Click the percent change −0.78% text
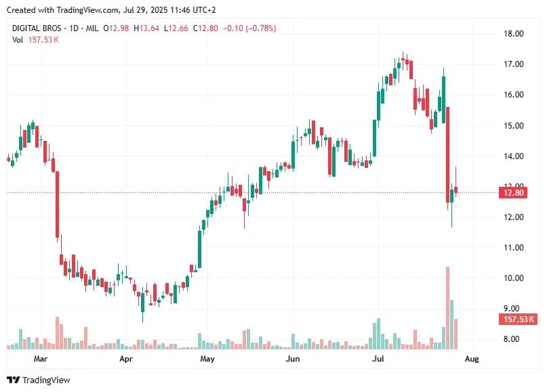547x392 pixels. click(x=261, y=28)
